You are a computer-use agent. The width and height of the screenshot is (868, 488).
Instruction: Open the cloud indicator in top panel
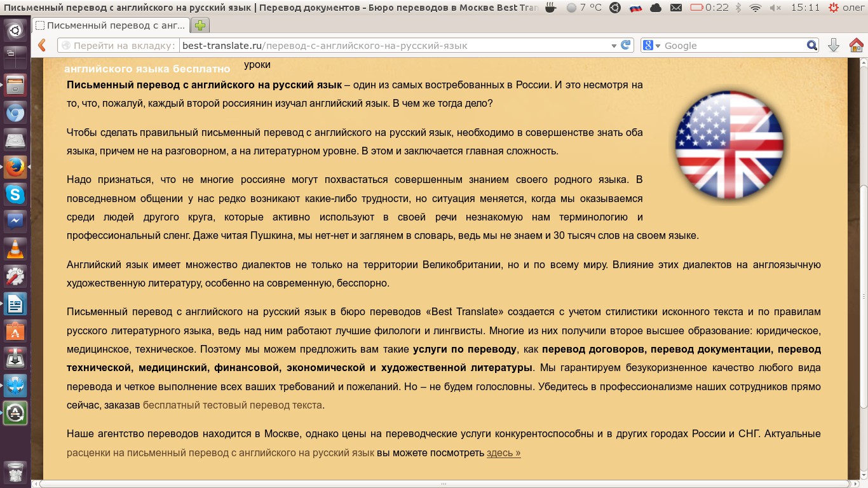[x=656, y=8]
